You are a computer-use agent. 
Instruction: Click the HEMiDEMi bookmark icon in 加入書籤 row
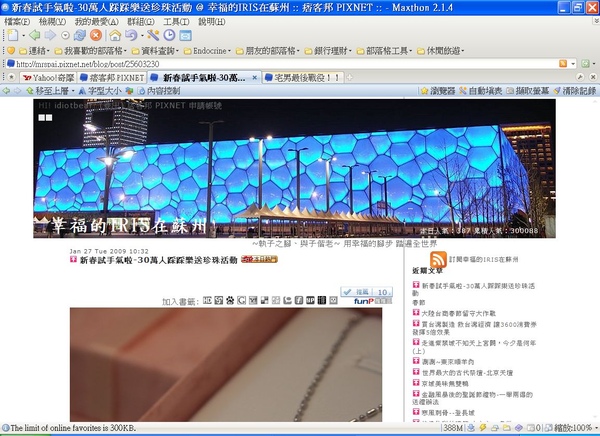207,300
